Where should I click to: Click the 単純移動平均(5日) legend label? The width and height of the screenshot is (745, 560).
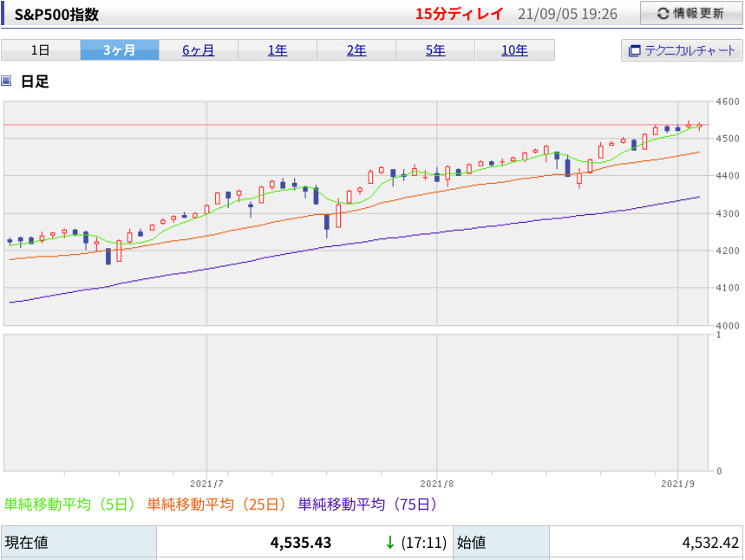(70, 504)
